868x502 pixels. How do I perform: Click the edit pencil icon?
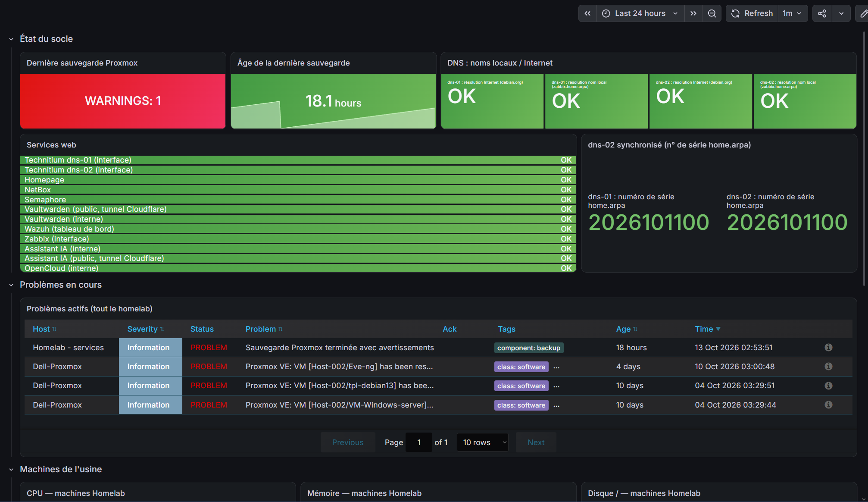coord(863,13)
